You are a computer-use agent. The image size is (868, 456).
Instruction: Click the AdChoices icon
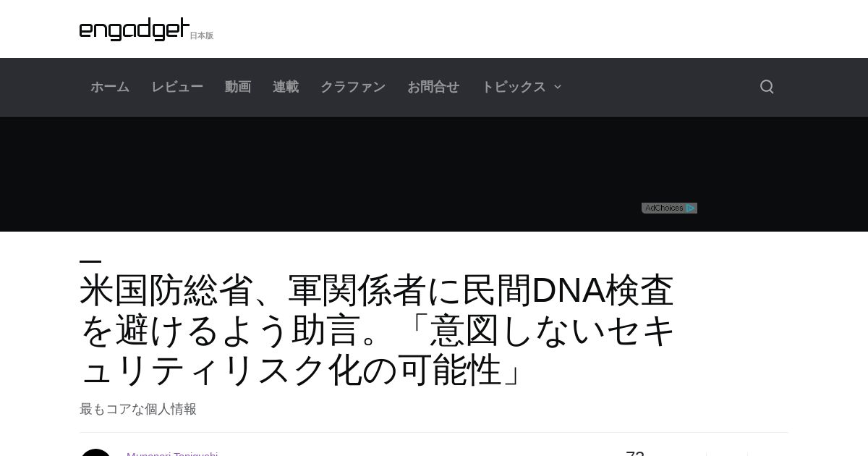(x=691, y=208)
